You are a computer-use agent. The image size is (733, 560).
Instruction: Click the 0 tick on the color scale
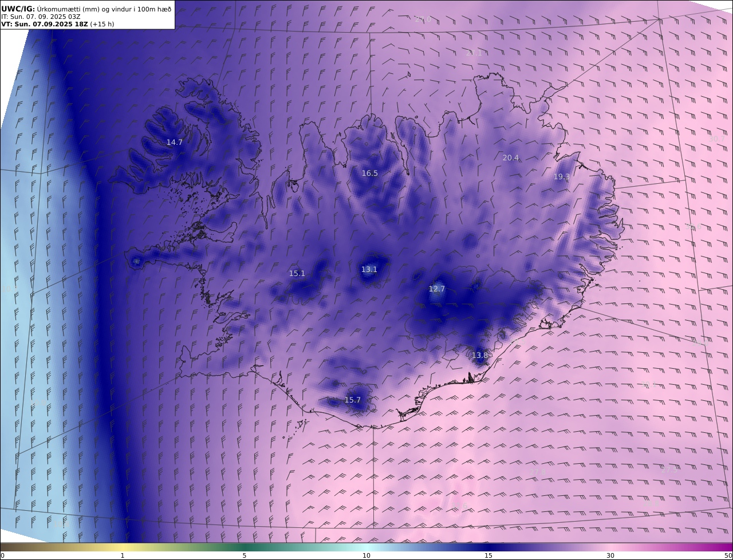click(2, 555)
